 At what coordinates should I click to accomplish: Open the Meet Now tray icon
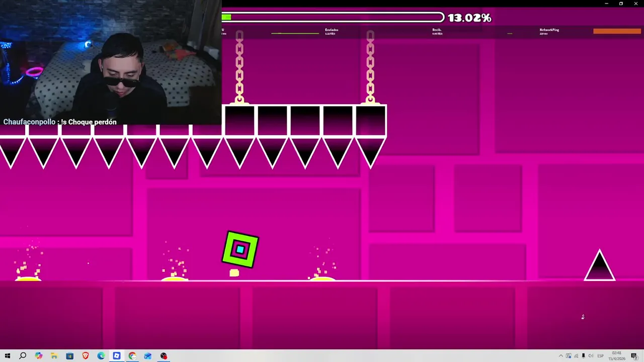569,356
